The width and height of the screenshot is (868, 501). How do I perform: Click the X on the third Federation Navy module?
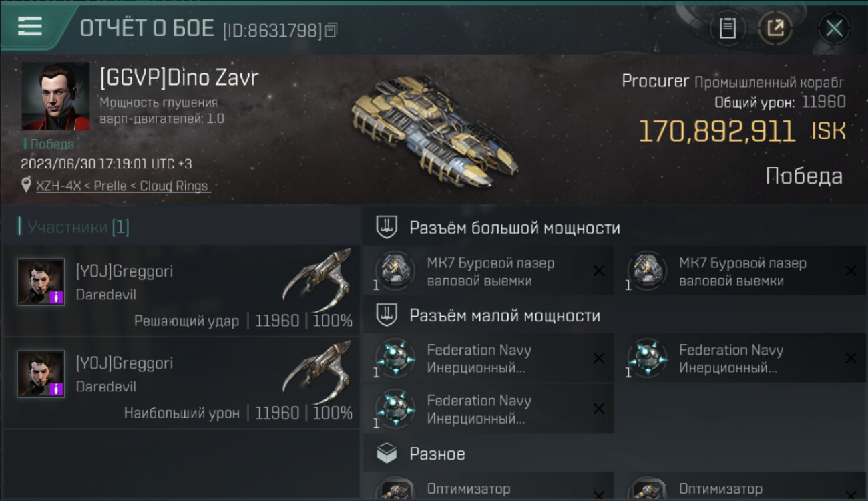click(x=599, y=409)
